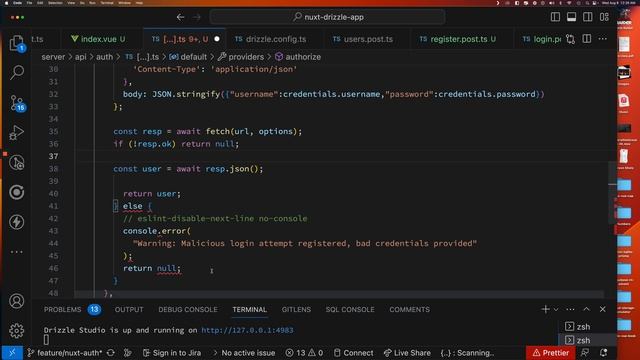
Task: Select authorize breadcrumb symbol
Action: pyautogui.click(x=298, y=57)
